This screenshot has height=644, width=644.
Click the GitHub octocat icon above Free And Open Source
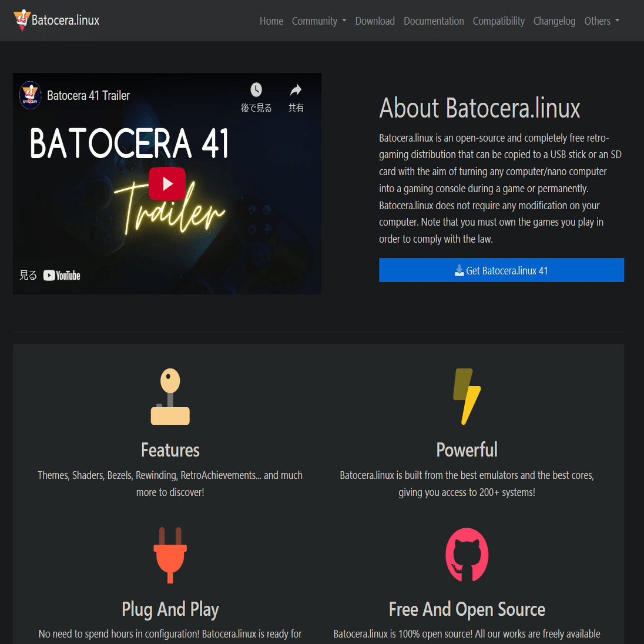467,555
